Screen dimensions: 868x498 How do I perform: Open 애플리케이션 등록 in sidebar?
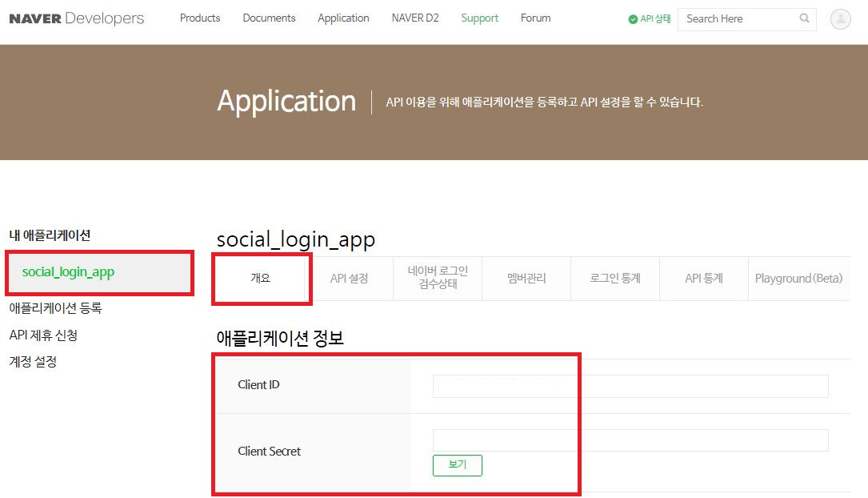(55, 308)
